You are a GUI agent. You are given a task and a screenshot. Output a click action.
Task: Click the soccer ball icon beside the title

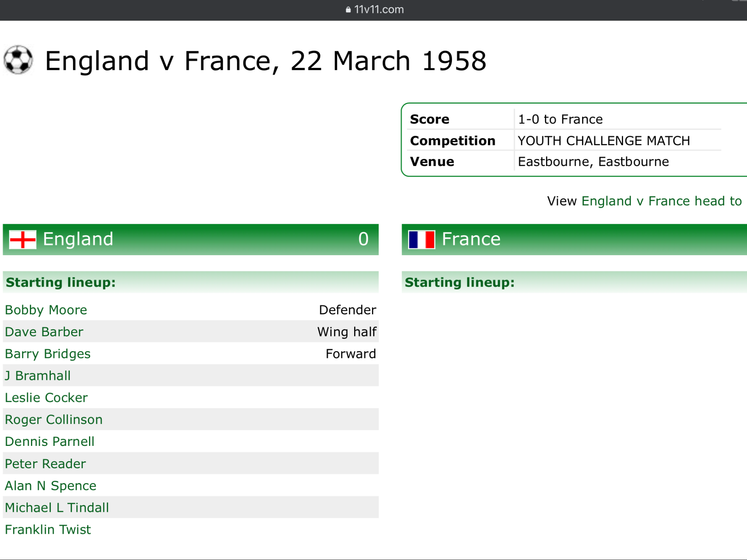click(18, 60)
